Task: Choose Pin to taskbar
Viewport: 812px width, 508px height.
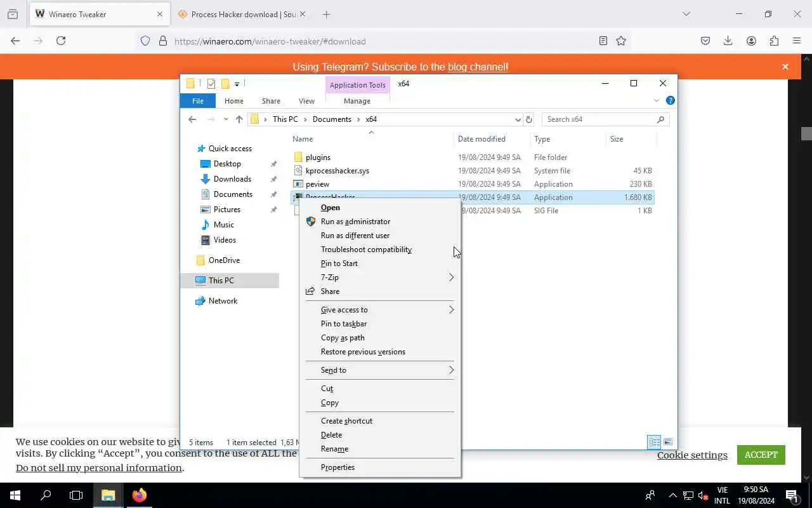Action: pos(344,324)
